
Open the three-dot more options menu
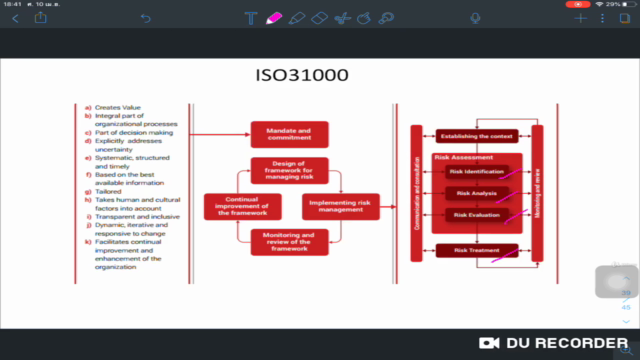[602, 18]
